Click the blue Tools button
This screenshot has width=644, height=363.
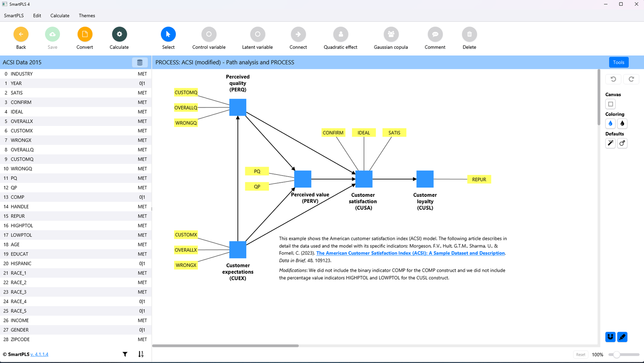click(619, 62)
